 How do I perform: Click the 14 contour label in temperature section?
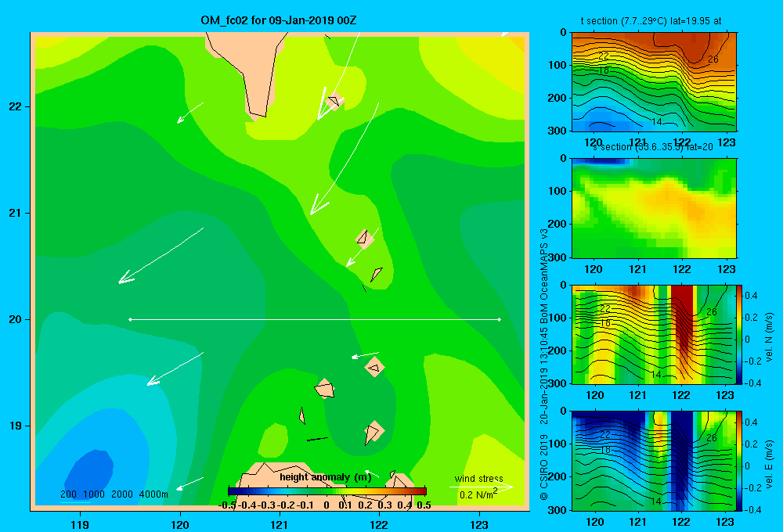pyautogui.click(x=657, y=122)
